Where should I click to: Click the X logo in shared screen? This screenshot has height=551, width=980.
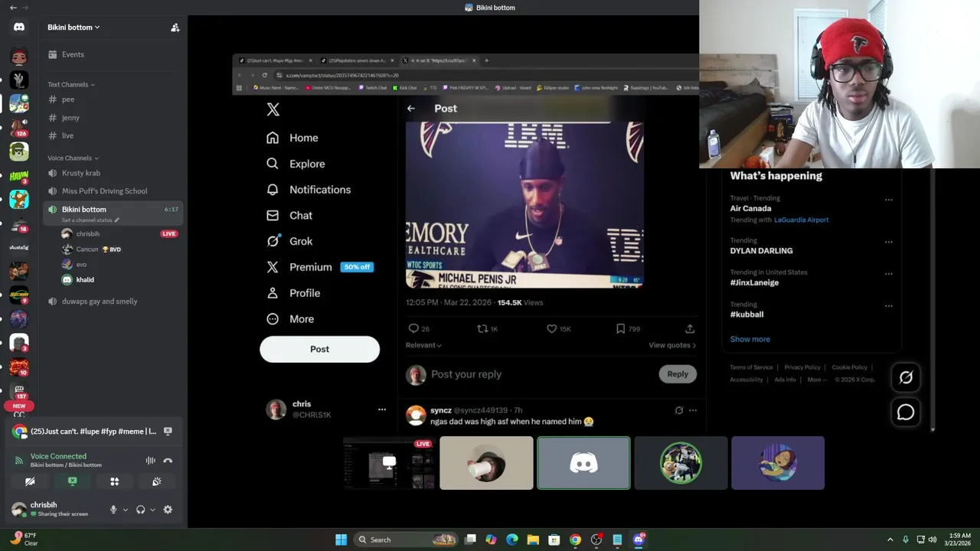pos(273,109)
